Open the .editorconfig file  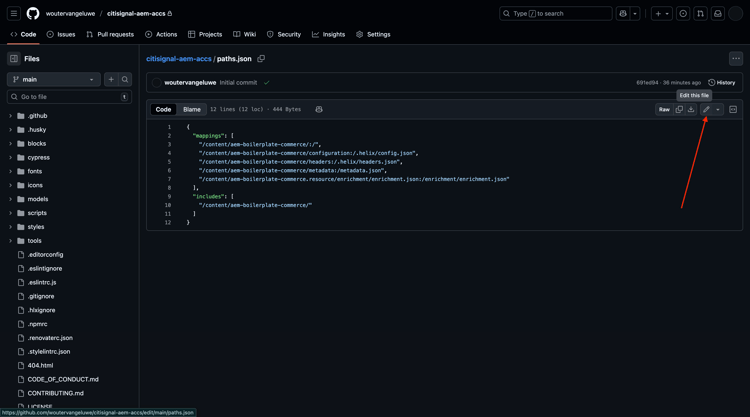coord(45,254)
